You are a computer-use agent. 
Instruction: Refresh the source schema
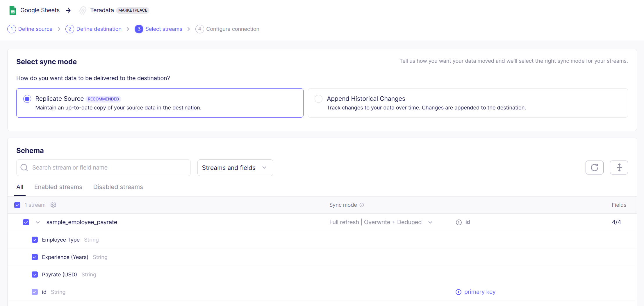point(594,168)
